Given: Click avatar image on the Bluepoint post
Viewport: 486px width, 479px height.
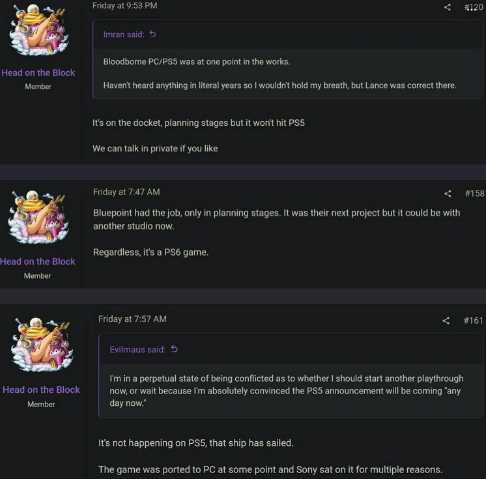Looking at the screenshot, I should tap(38, 217).
